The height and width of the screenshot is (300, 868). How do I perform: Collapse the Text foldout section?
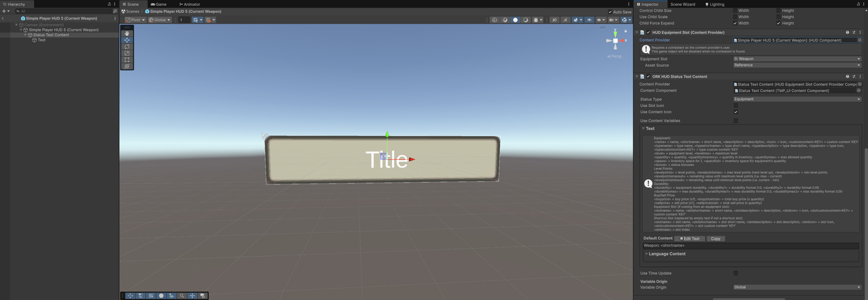(643, 128)
